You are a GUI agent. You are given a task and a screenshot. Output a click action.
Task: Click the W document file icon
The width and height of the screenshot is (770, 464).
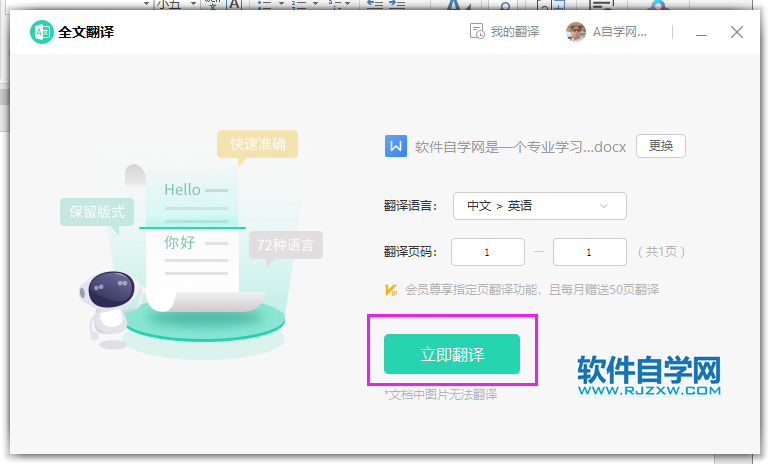pos(396,146)
